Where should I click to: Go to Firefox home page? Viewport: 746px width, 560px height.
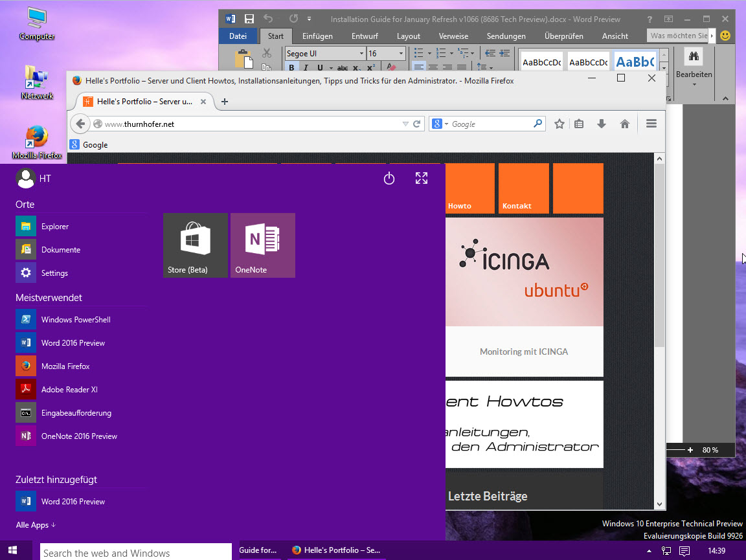pos(625,124)
